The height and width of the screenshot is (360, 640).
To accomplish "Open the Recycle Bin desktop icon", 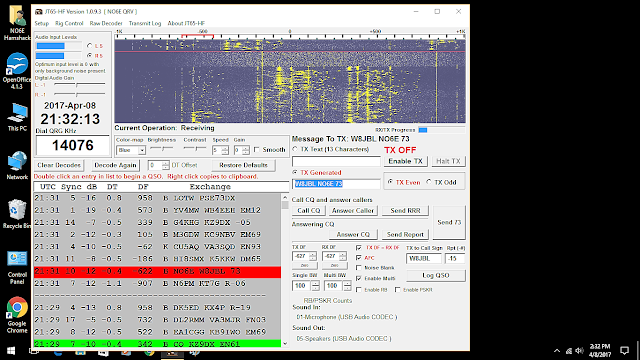I will pyautogui.click(x=17, y=214).
